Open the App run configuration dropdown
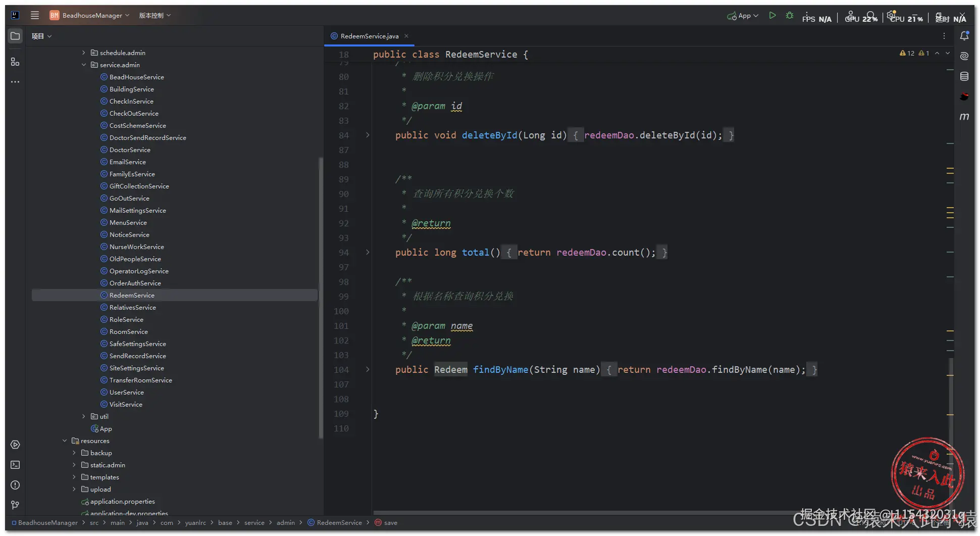 pyautogui.click(x=743, y=16)
